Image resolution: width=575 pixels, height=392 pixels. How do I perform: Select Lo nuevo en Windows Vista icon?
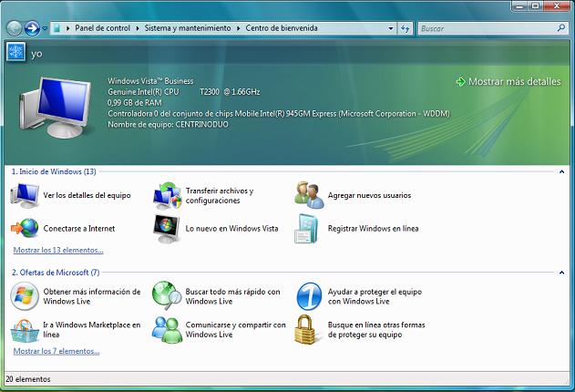(x=167, y=229)
